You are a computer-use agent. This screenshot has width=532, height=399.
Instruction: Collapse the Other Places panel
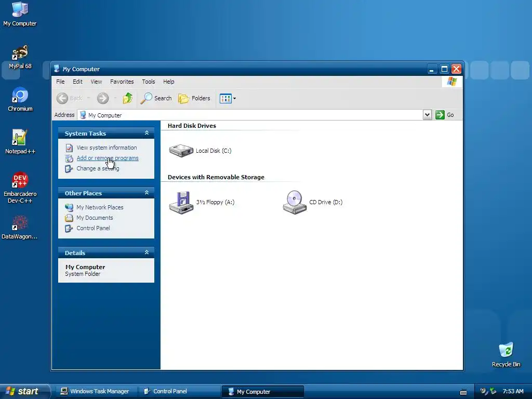tap(147, 193)
